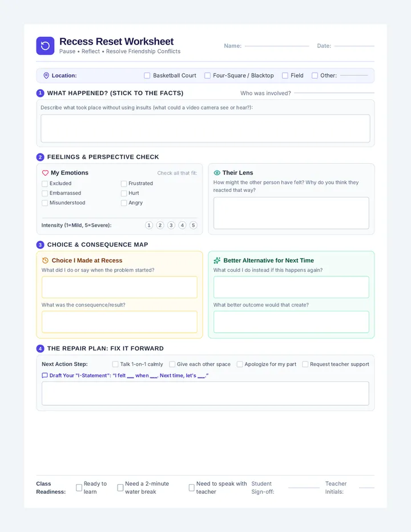Check the Other location box
The height and width of the screenshot is (532, 411).
pyautogui.click(x=315, y=75)
